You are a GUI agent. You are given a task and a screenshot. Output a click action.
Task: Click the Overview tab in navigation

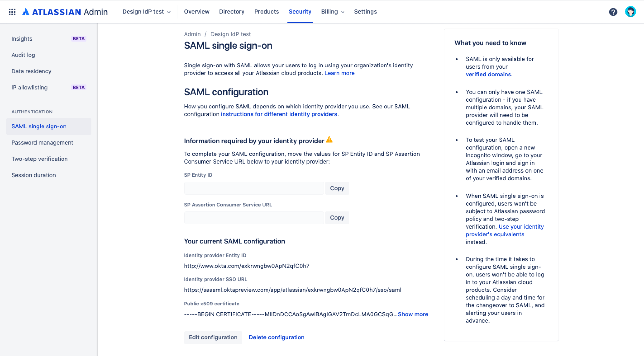(196, 11)
